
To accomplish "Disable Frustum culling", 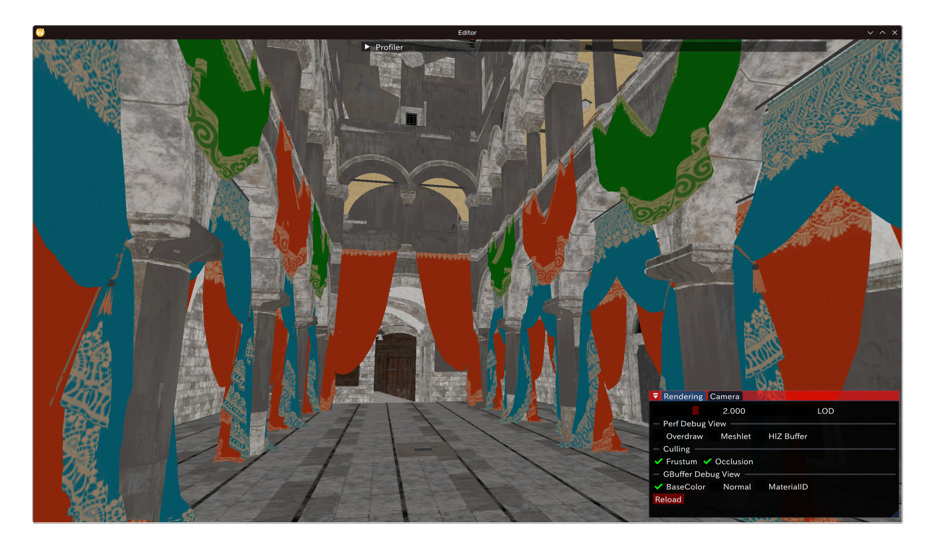I will click(x=659, y=461).
